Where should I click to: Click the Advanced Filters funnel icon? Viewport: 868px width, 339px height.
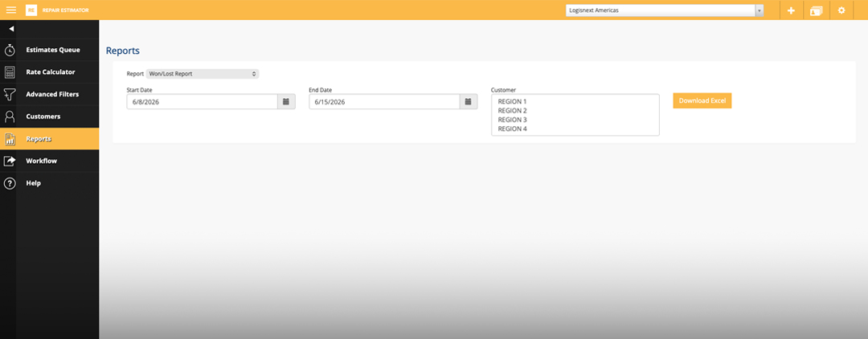coord(10,94)
